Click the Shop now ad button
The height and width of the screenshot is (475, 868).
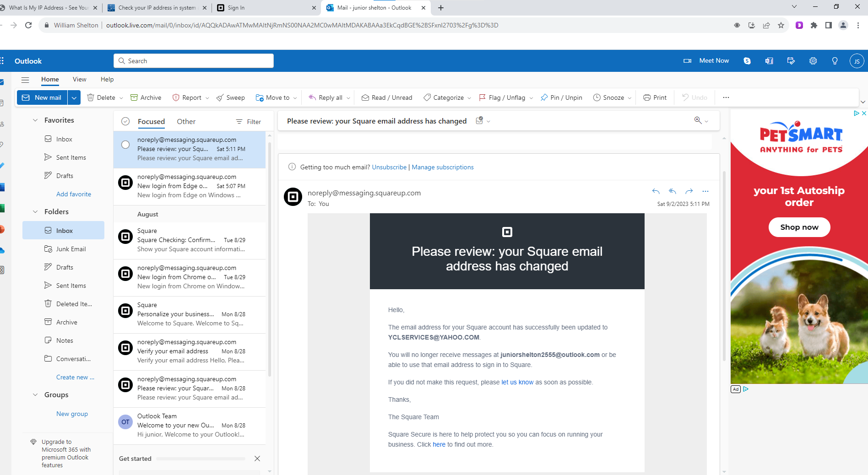(799, 227)
